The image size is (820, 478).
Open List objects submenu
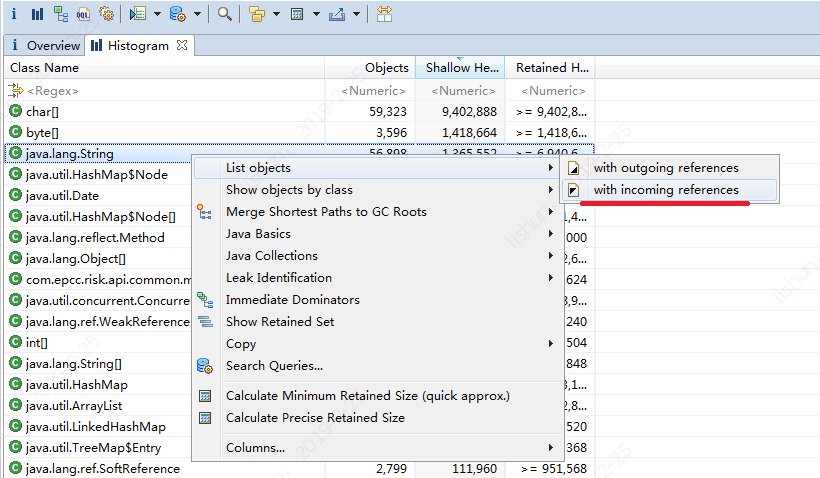pos(378,168)
